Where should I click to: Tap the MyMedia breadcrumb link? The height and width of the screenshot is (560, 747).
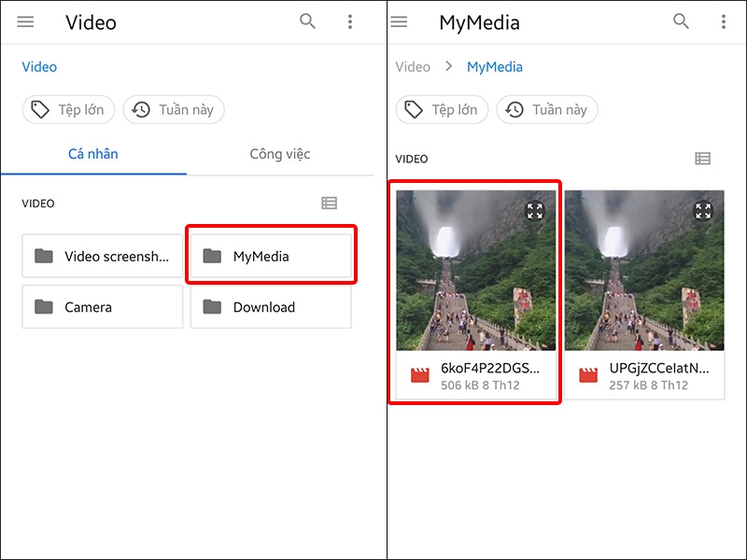tap(495, 67)
